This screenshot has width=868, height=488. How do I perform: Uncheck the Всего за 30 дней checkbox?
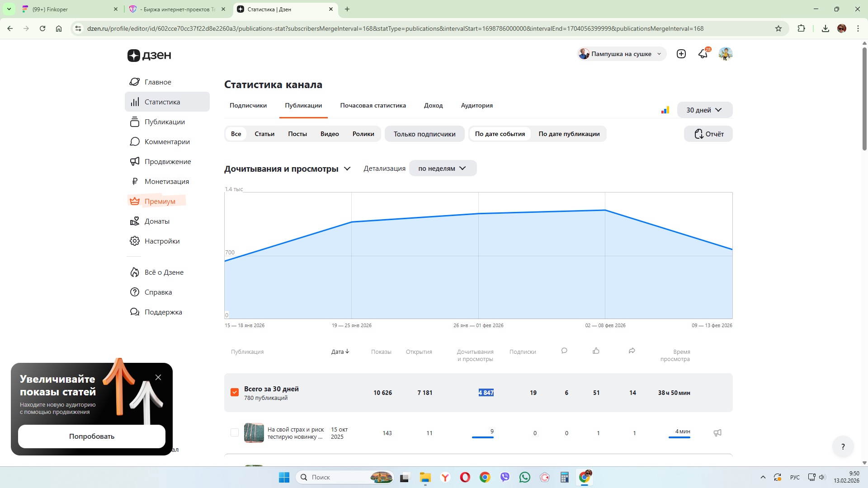[x=235, y=392]
